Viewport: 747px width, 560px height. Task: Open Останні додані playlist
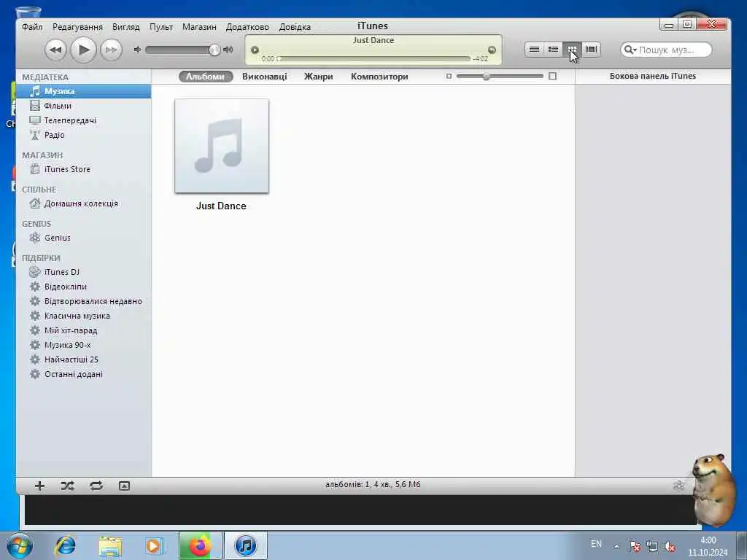[x=84, y=374]
